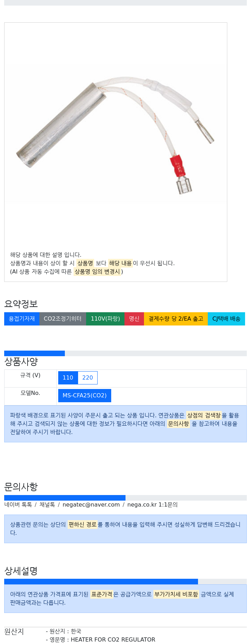Viewport: 251px width, 644px height.
Task: Click the CJ택배 배송 tag
Action: click(x=226, y=319)
